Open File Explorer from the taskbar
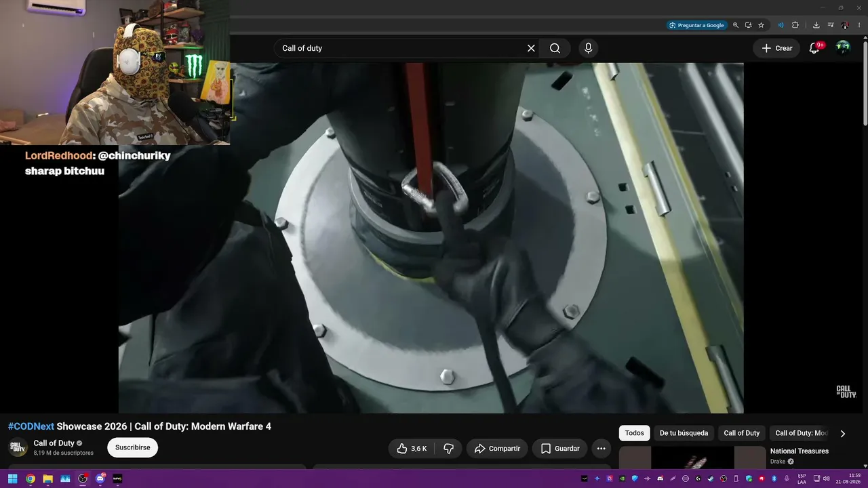 coord(48,479)
